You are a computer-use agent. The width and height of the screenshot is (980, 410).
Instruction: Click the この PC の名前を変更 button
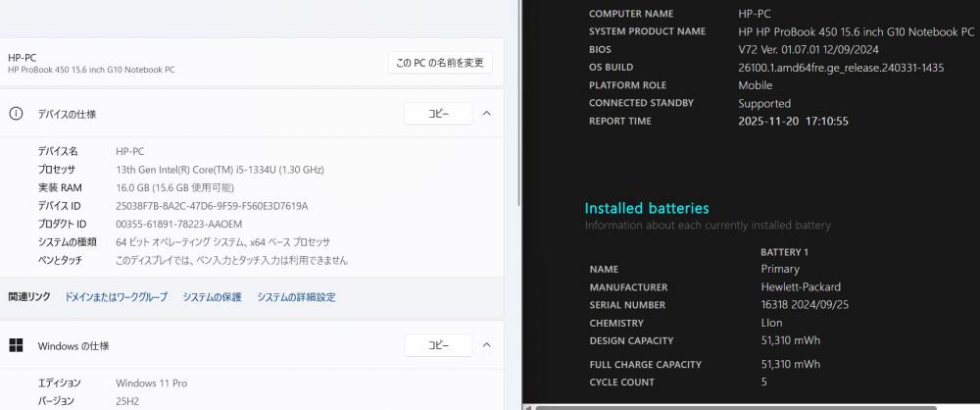coord(440,63)
